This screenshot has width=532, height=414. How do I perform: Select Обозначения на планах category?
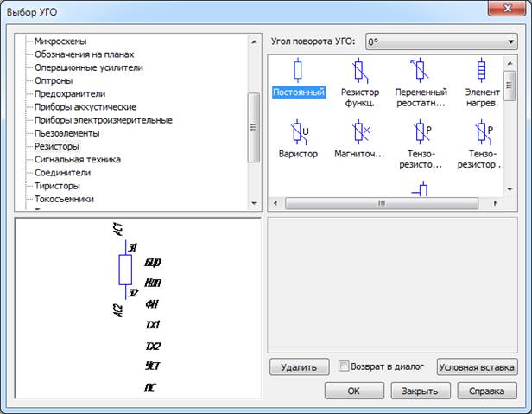click(x=84, y=54)
